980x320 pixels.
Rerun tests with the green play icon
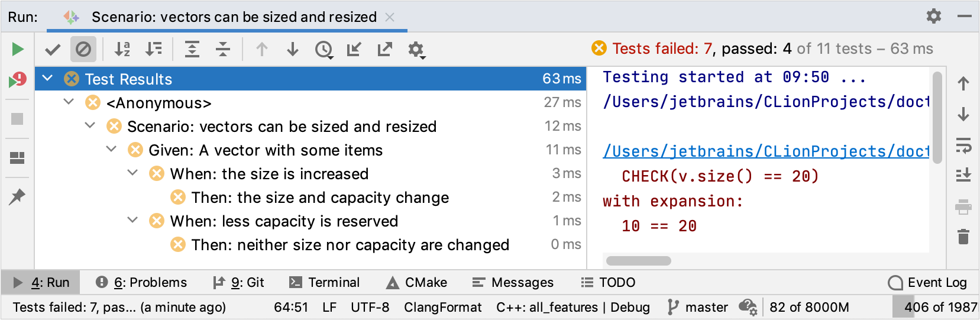18,49
